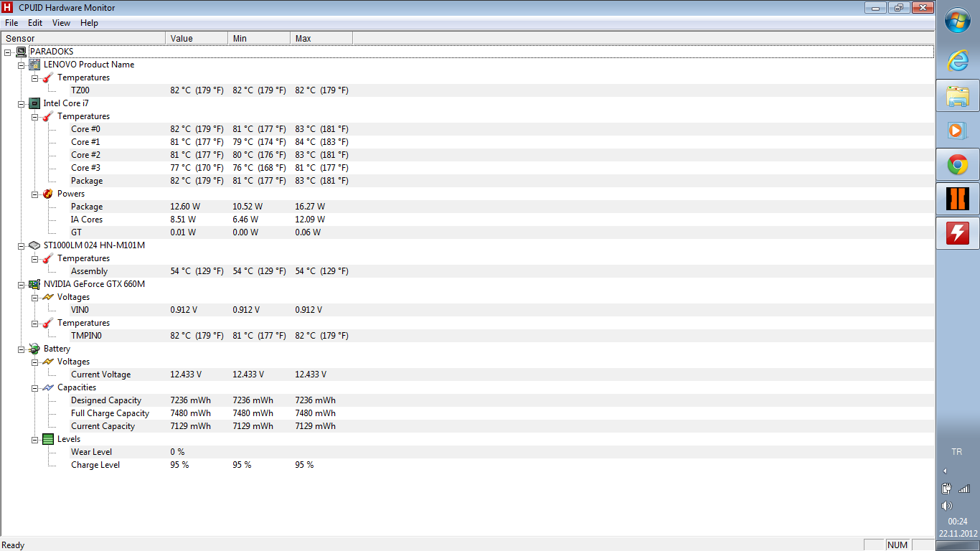Screen dimensions: 980x551
Task: Collapse the Intel Core i7 node
Action: [x=21, y=103]
